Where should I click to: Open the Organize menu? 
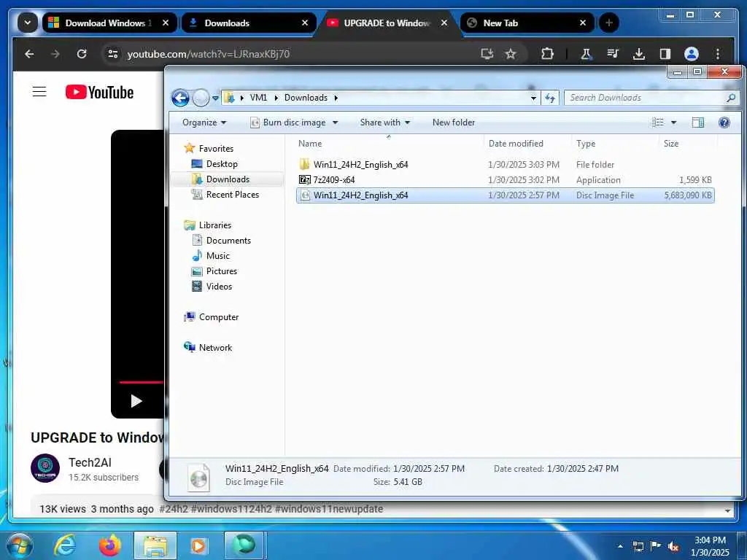coord(204,122)
